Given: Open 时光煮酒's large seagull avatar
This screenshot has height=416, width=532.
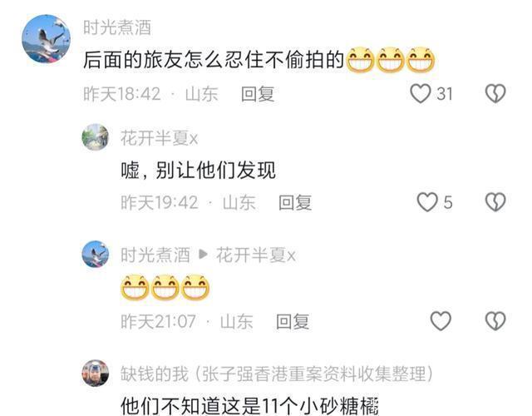Looking at the screenshot, I should point(47,39).
